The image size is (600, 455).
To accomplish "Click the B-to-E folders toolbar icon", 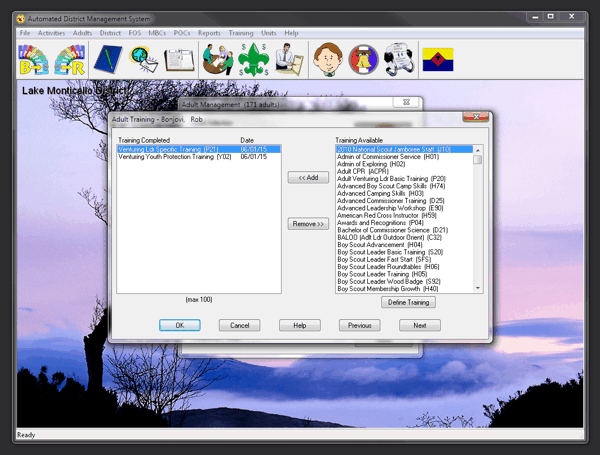I will tap(34, 60).
